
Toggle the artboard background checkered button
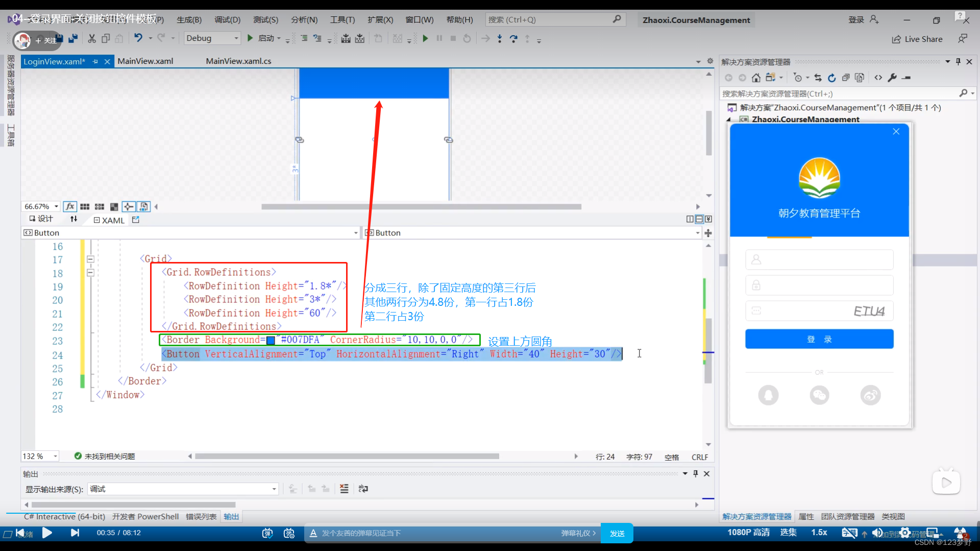point(114,206)
